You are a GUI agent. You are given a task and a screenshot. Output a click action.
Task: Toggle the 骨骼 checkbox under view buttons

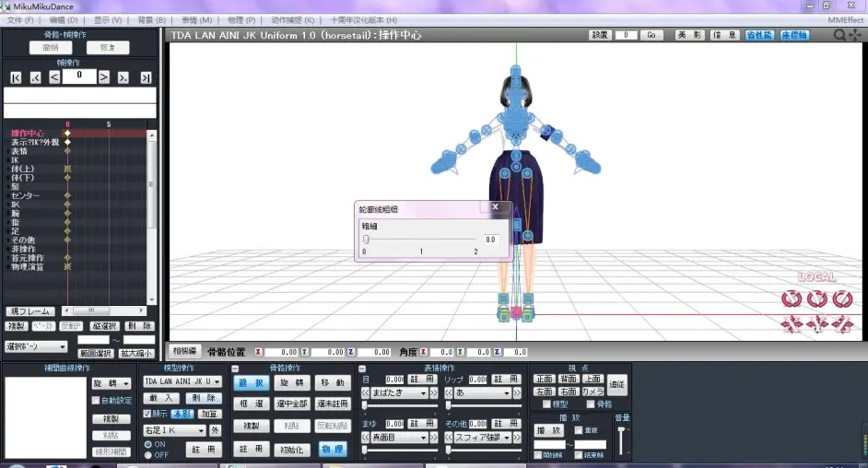(591, 404)
